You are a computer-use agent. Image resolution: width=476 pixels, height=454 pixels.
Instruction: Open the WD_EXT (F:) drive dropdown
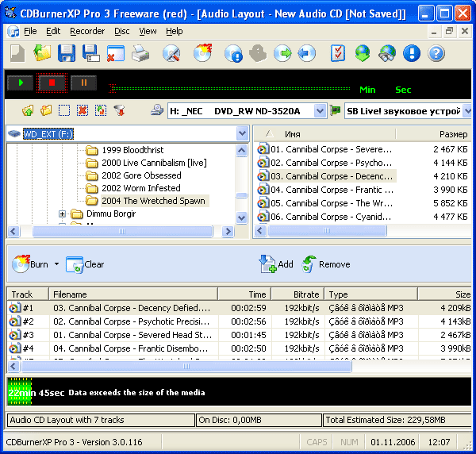tap(242, 133)
